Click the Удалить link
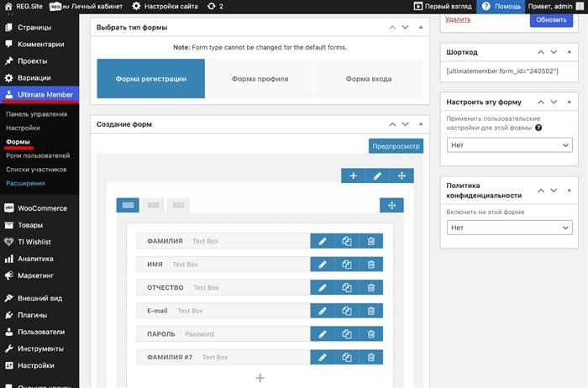This screenshot has width=588, height=388. [x=458, y=19]
